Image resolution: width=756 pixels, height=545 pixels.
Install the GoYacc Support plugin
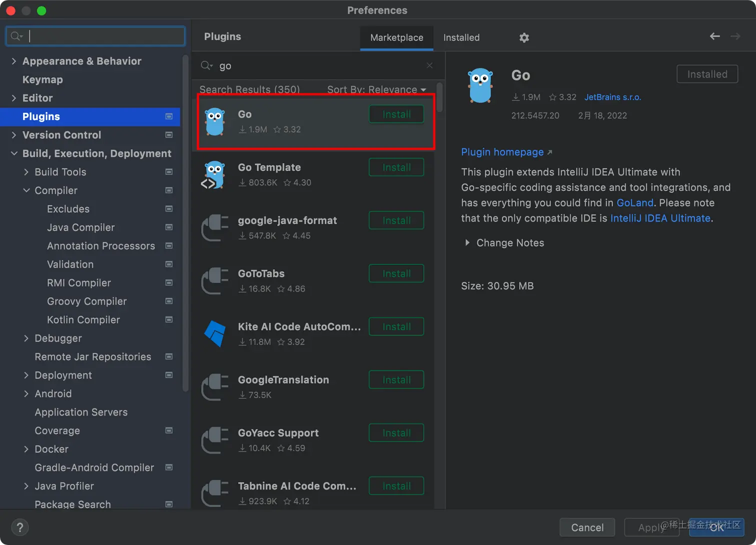(396, 433)
